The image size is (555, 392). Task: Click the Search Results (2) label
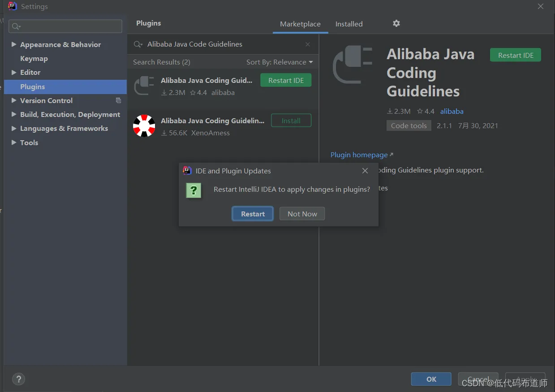click(162, 62)
